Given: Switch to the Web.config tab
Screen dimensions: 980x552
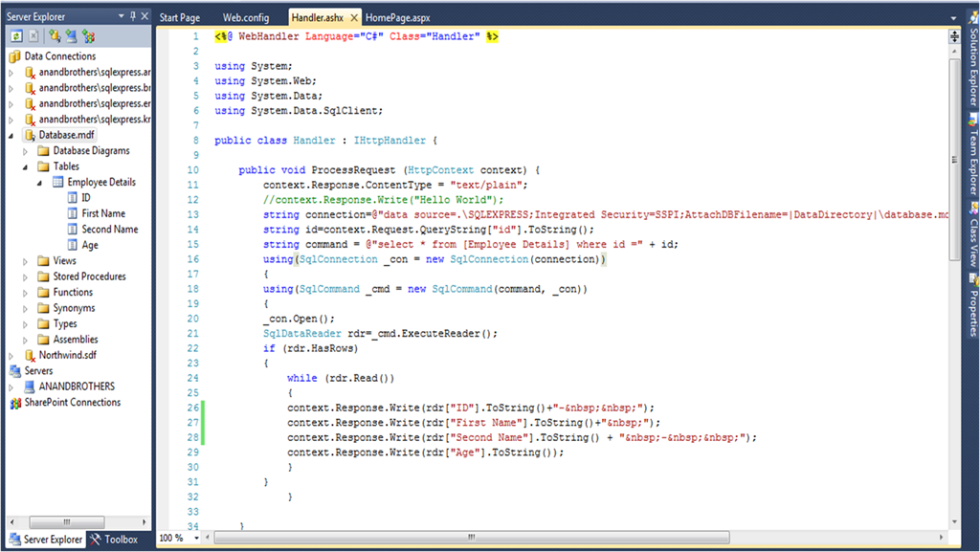Looking at the screenshot, I should [245, 18].
